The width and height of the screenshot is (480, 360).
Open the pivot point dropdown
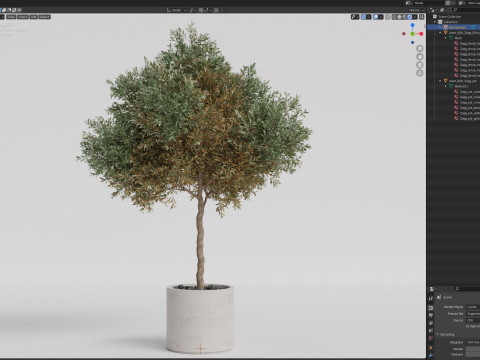tap(192, 10)
